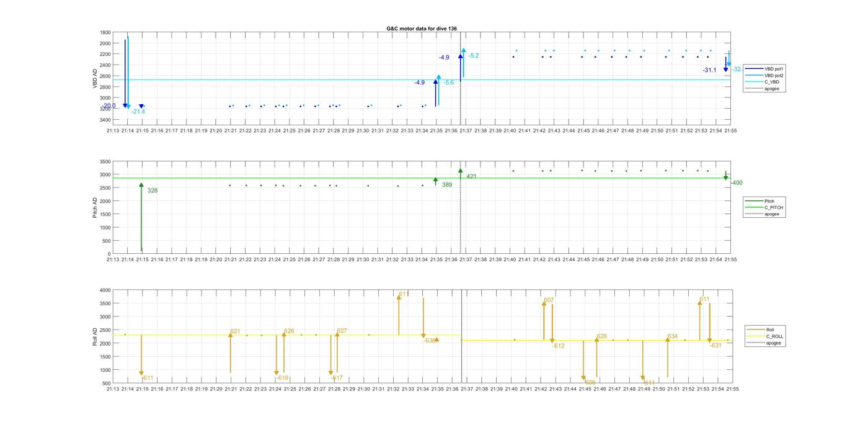
Task: Click the "VBD AD" y-axis label
Action: coord(95,78)
